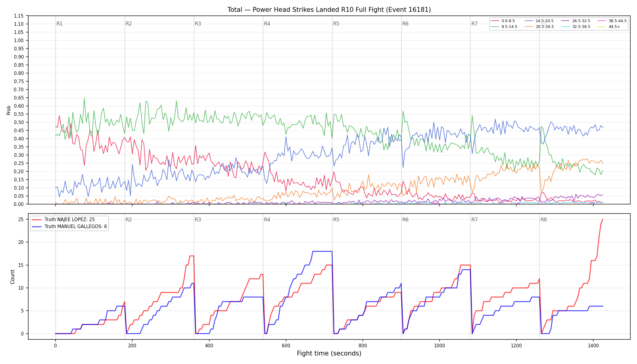Click the R5 marker in the count chart
The height and width of the screenshot is (364, 637).
336,220
